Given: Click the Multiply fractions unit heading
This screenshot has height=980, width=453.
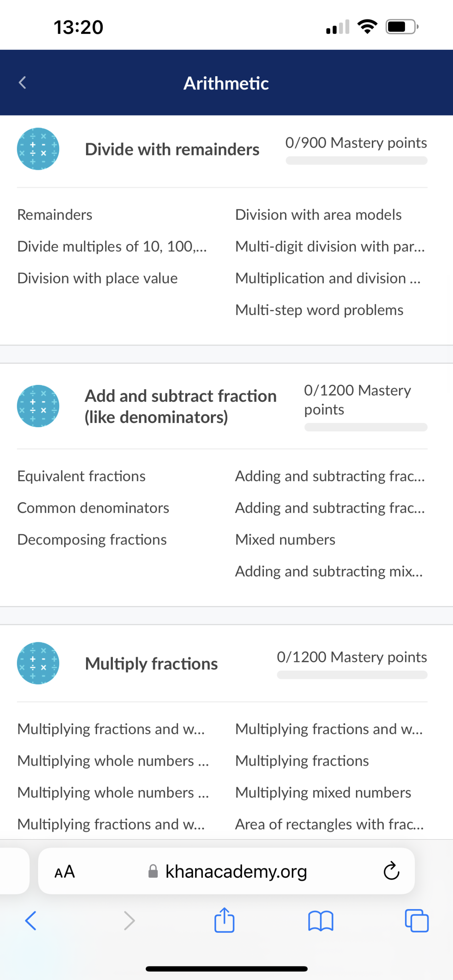Looking at the screenshot, I should [x=151, y=663].
